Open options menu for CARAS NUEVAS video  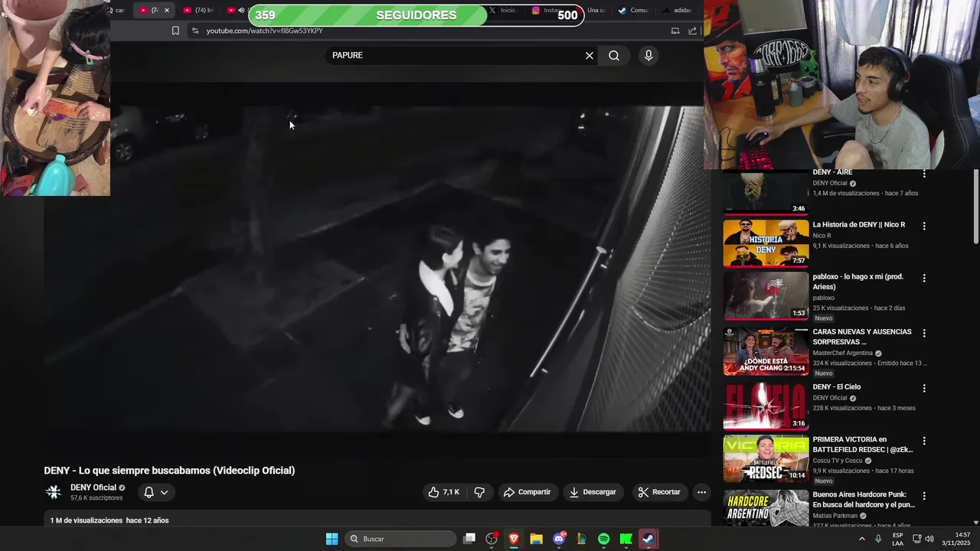pyautogui.click(x=924, y=334)
